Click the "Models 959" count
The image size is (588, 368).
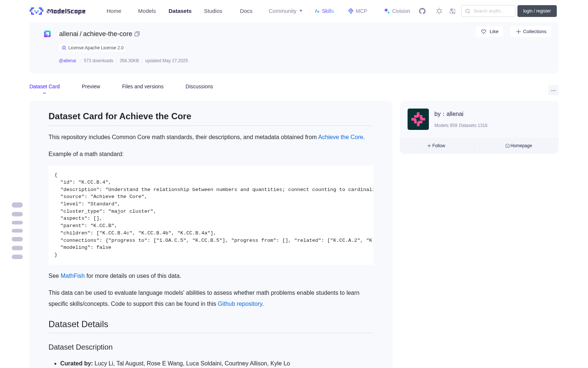click(x=446, y=125)
